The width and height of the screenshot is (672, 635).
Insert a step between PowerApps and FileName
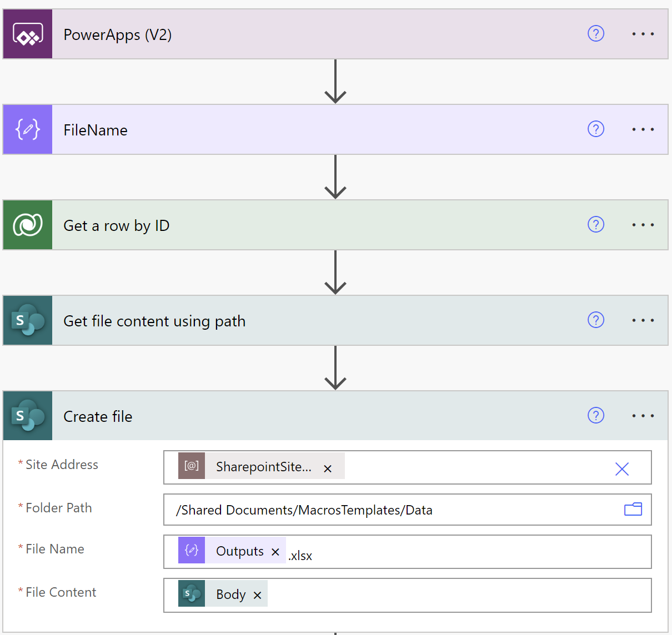coord(335,82)
